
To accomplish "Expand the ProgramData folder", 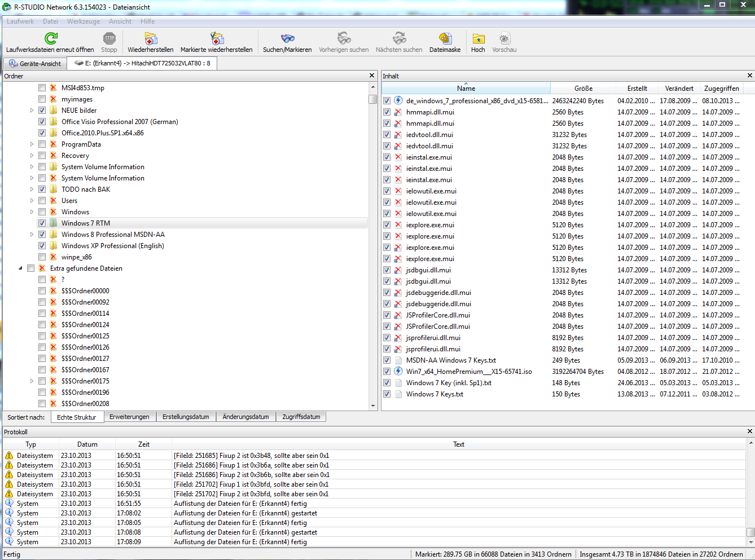I will [x=32, y=144].
